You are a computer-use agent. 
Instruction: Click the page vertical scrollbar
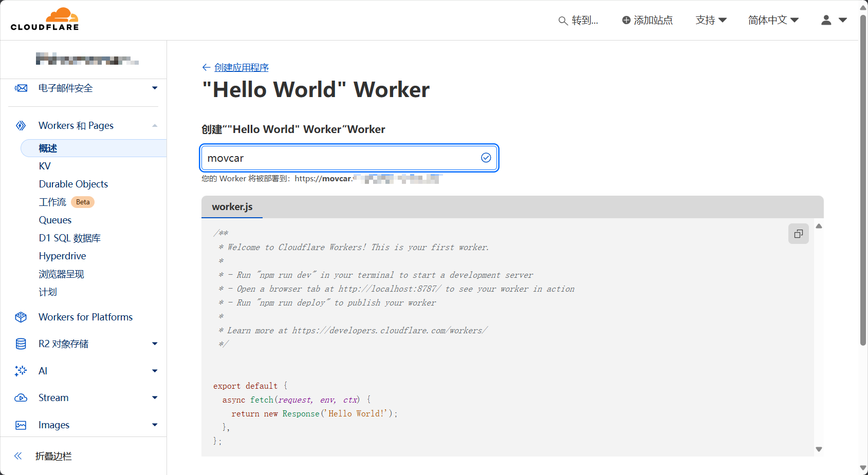[x=863, y=180]
